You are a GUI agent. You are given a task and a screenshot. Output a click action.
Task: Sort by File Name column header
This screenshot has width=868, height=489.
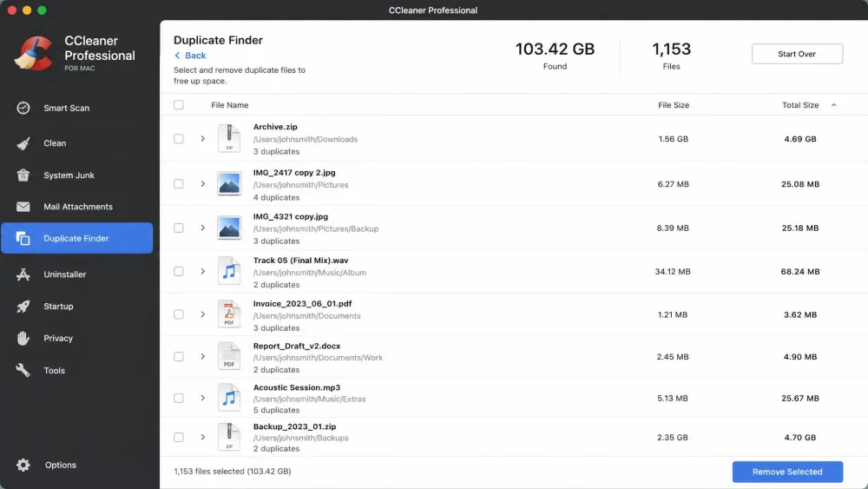point(230,105)
